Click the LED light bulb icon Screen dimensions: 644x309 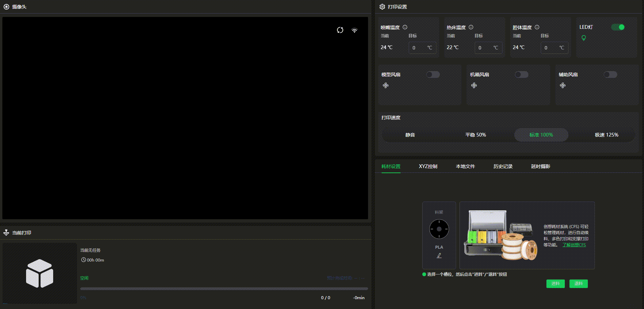point(583,38)
